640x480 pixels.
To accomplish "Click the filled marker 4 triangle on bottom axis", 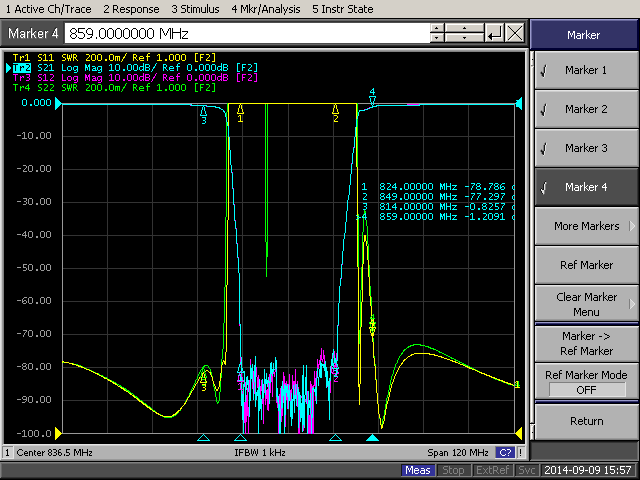I will pyautogui.click(x=372, y=438).
